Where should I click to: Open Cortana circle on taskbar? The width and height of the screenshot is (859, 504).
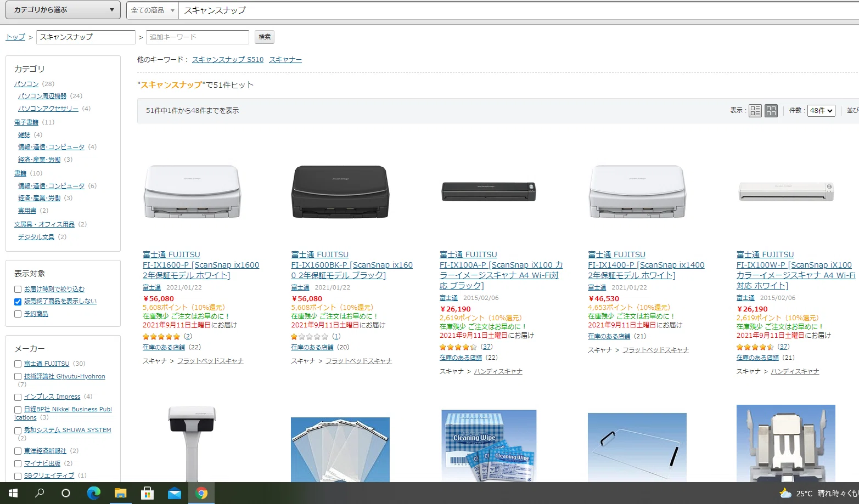(66, 493)
